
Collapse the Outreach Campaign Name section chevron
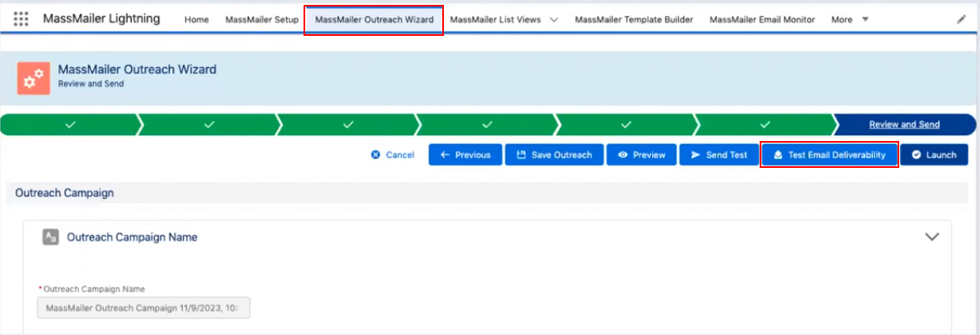tap(933, 237)
